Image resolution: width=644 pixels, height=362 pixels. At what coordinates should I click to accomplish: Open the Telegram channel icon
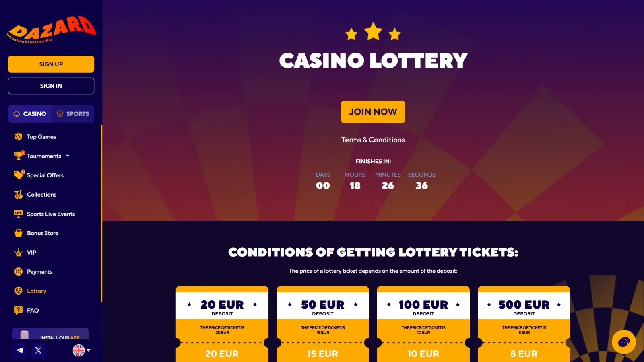coord(20,350)
